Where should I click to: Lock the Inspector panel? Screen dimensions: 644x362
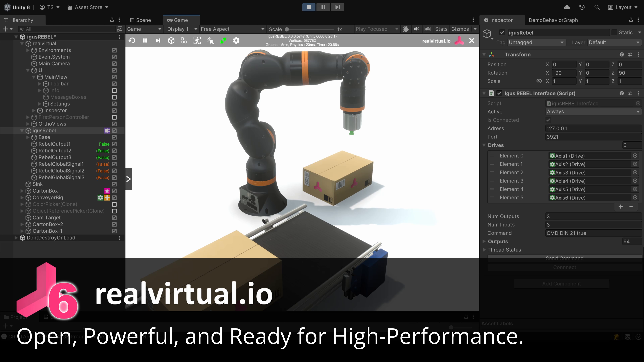click(x=631, y=20)
